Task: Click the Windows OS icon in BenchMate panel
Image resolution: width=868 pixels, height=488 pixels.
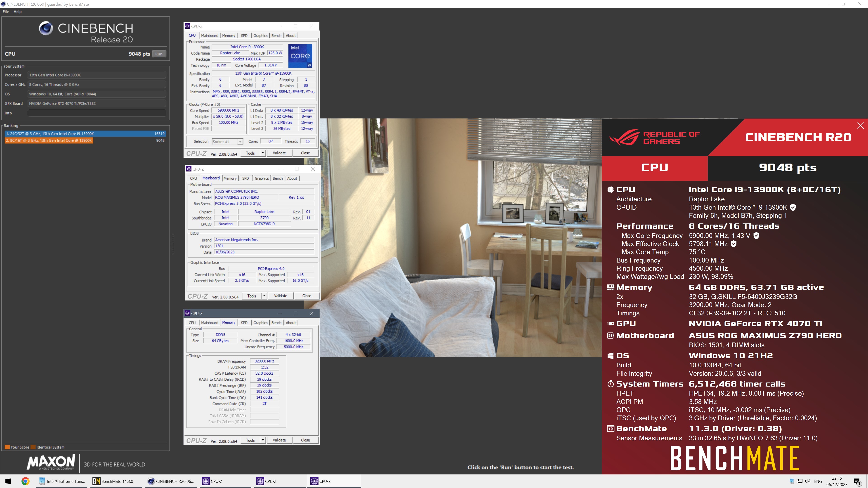Action: [610, 356]
